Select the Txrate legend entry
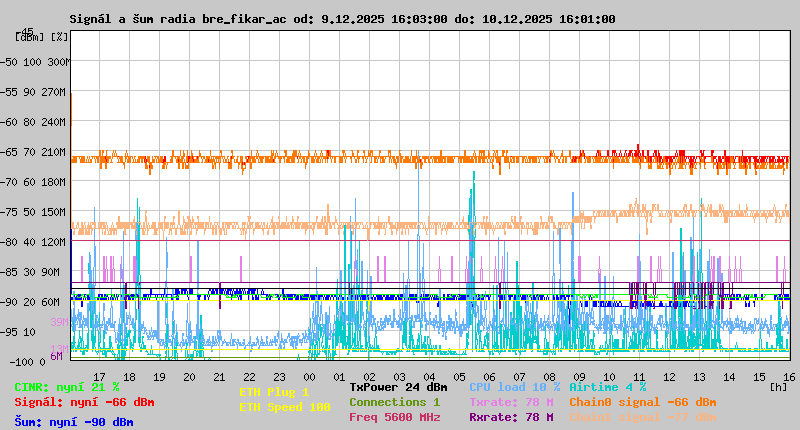Viewport: 800px width, 430px height. point(511,402)
